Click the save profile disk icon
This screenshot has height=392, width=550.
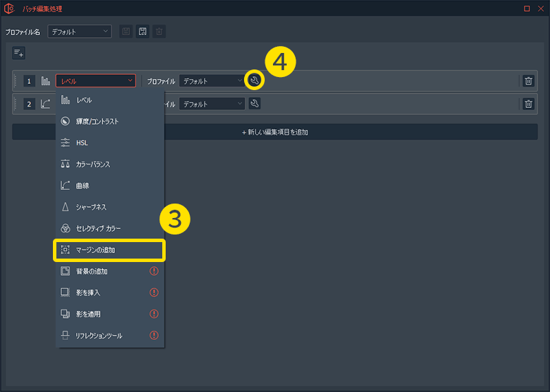[x=126, y=32]
